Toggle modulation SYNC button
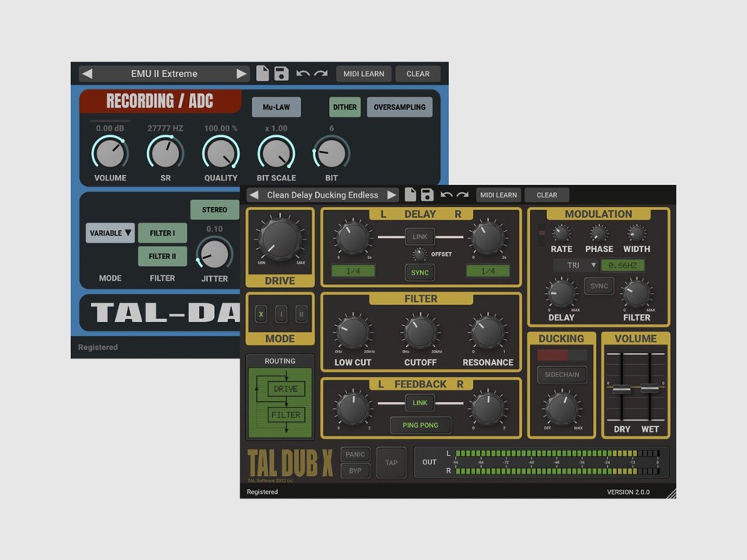Viewport: 747px width, 560px height. pyautogui.click(x=599, y=286)
